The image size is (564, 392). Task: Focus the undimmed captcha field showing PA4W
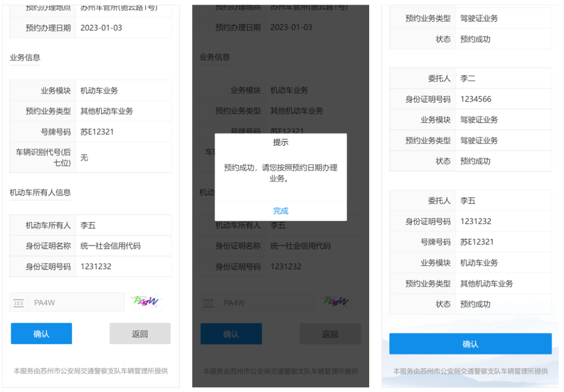(x=76, y=303)
